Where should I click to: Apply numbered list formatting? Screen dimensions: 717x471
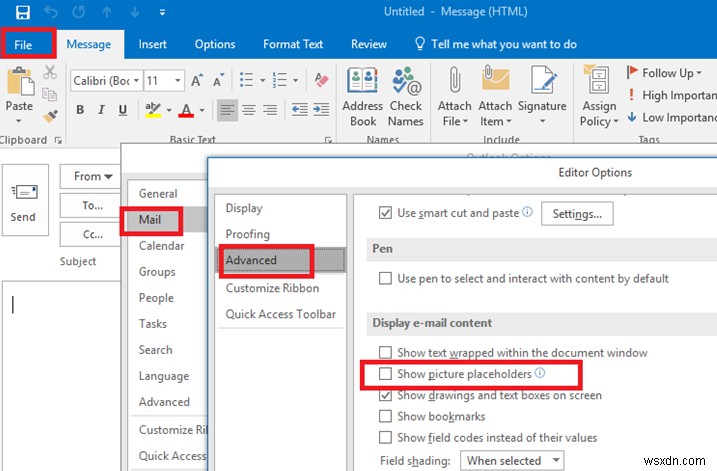click(279, 80)
